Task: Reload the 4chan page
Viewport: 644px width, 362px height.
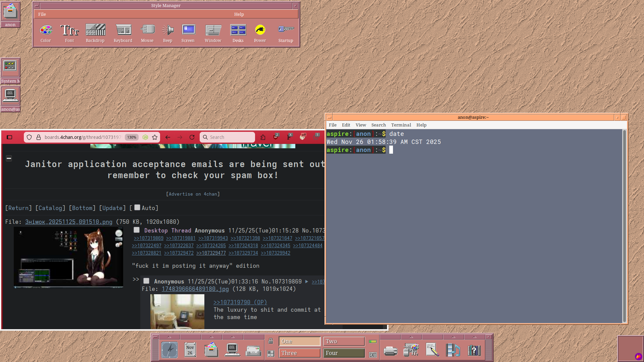Action: pyautogui.click(x=192, y=137)
